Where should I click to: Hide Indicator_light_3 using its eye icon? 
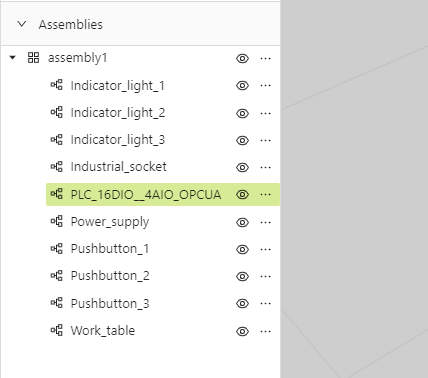click(x=242, y=140)
